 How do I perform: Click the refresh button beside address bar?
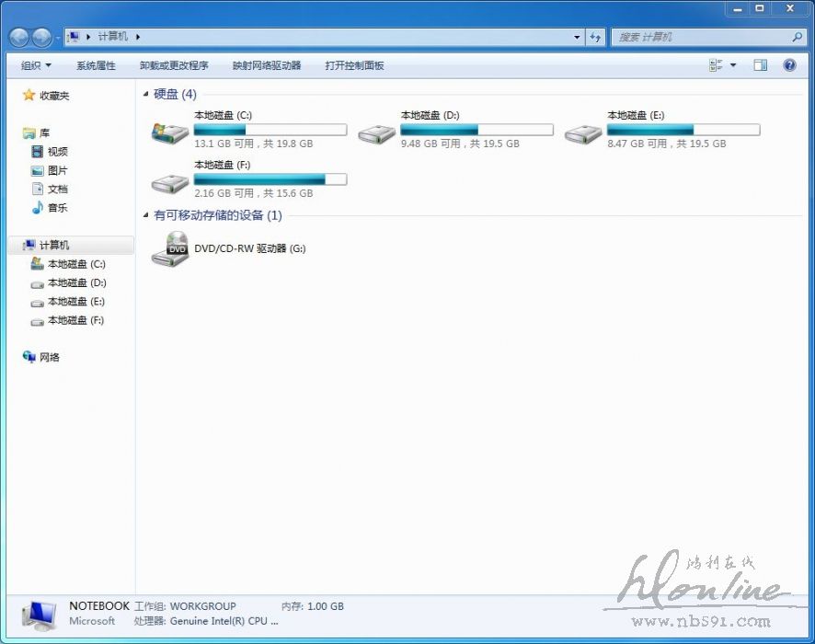pos(595,37)
